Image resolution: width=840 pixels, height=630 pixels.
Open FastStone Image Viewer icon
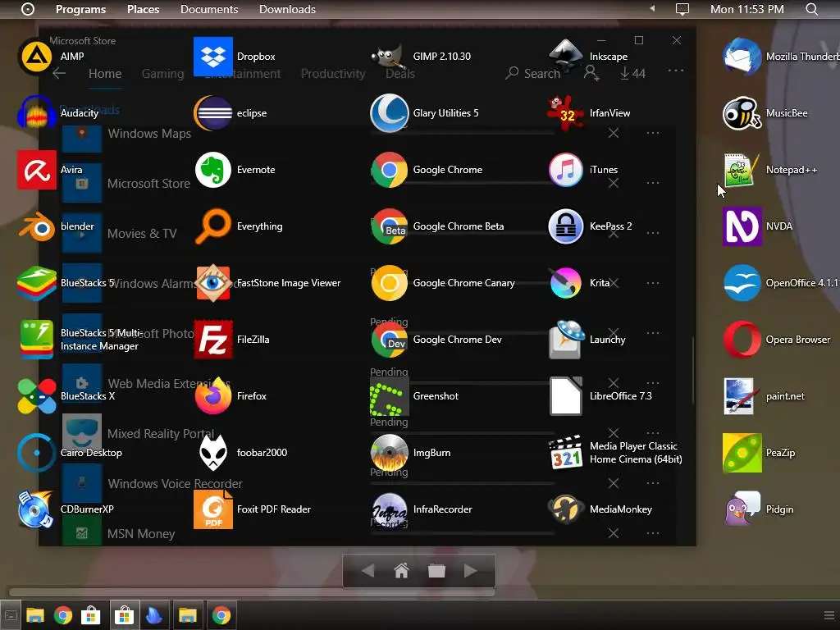(212, 283)
